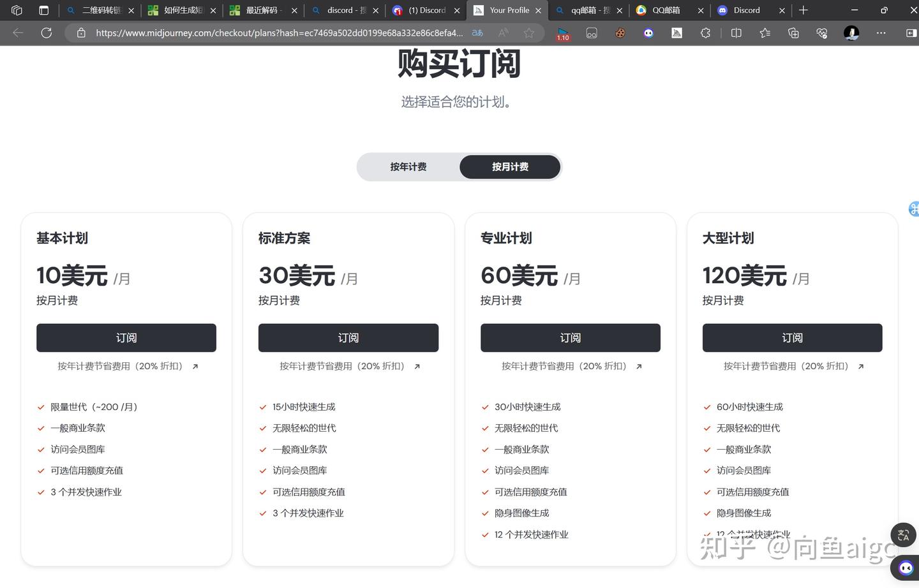This screenshot has height=588, width=919.
Task: Switch to the QQ邮箱 browser tab
Action: click(669, 10)
